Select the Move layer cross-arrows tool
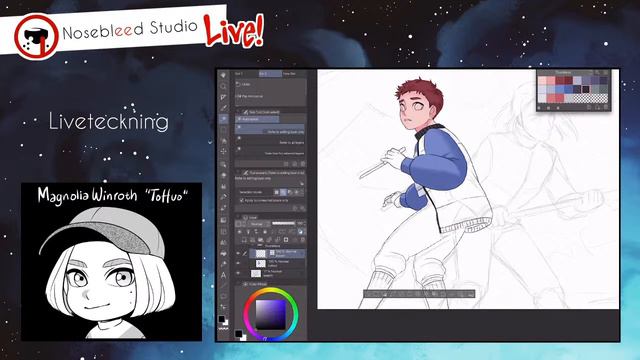Viewport: 640px width, 360px height. (x=223, y=151)
